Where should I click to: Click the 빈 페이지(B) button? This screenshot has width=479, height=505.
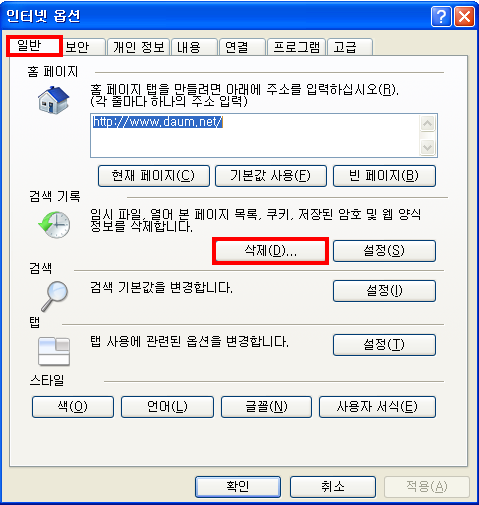(384, 176)
